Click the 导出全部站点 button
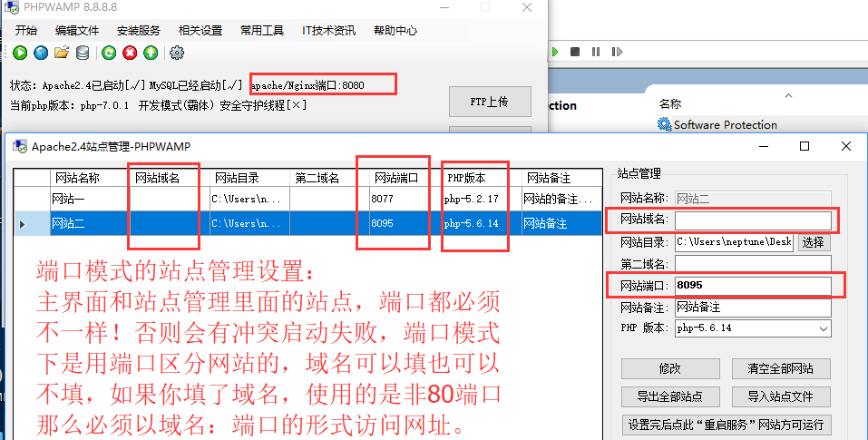Screen dimensions: 868x440 pyautogui.click(x=670, y=396)
